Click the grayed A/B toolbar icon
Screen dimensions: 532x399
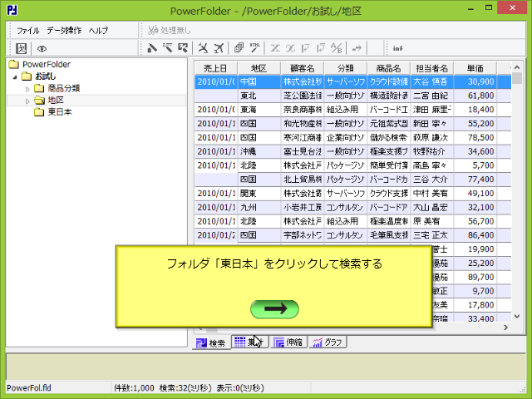pos(336,48)
